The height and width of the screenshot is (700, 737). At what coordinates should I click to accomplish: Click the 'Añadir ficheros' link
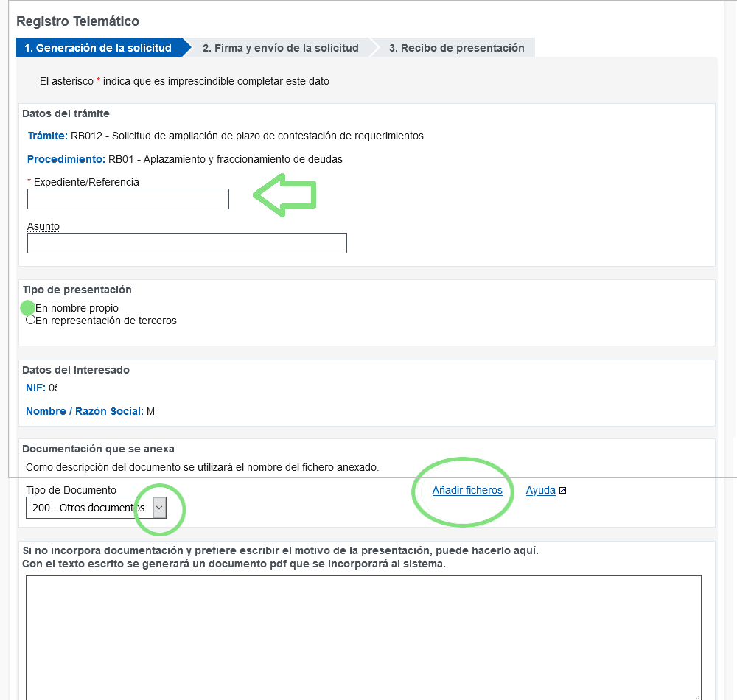tap(467, 490)
